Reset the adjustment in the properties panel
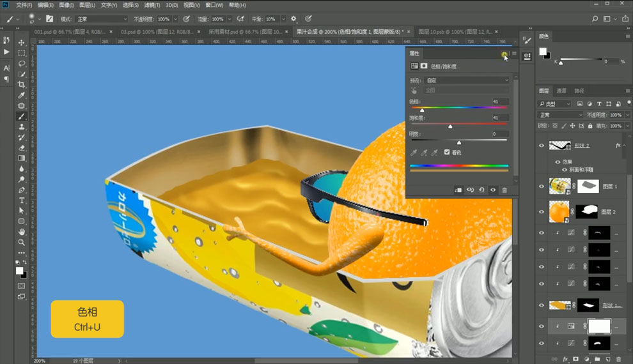Image resolution: width=633 pixels, height=364 pixels. pyautogui.click(x=481, y=190)
